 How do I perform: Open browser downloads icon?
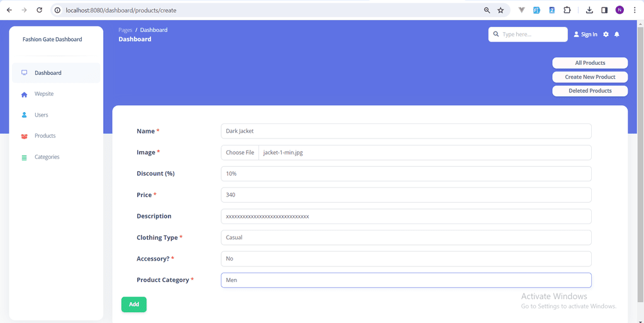[x=589, y=10]
